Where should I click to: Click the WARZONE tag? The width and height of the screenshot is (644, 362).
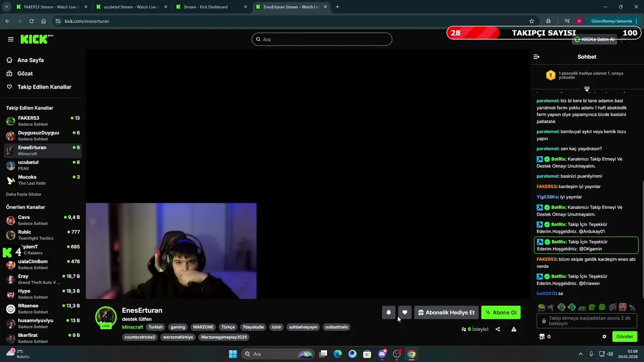[203, 327]
